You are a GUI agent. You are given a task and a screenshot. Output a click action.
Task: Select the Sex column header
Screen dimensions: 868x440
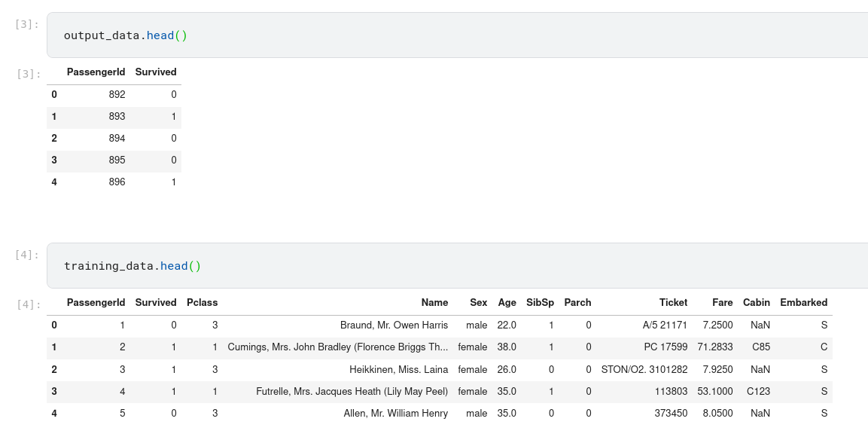[478, 302]
